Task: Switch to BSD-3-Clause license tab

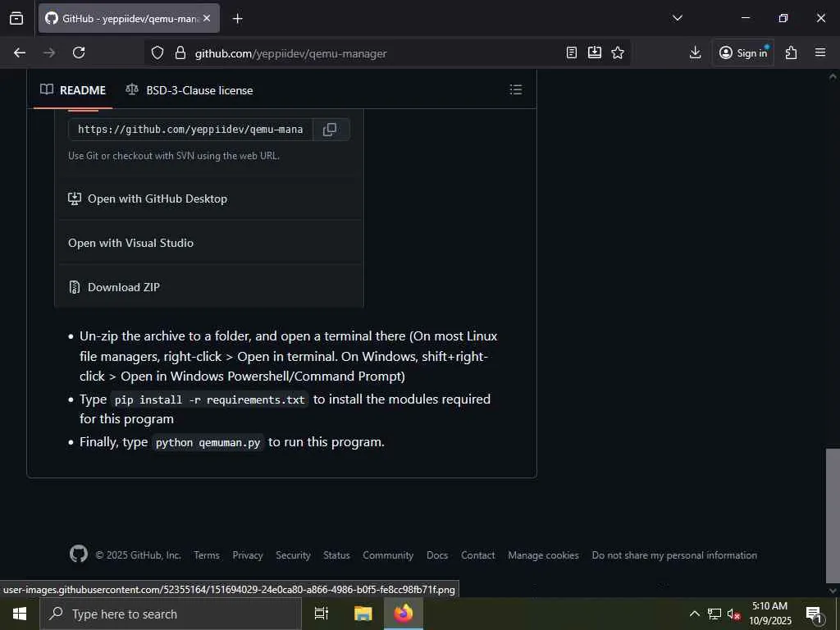Action: pyautogui.click(x=189, y=90)
